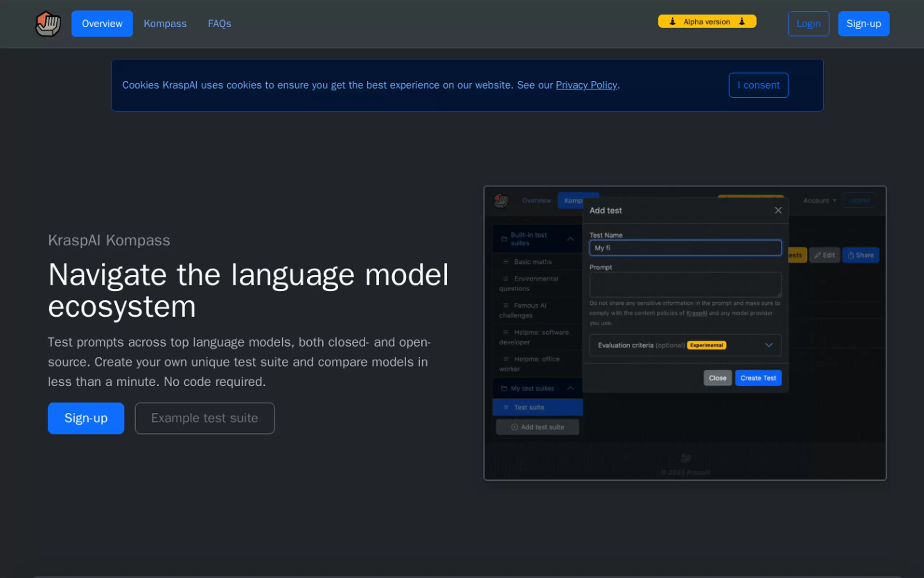Click the pencil Edit button in screenshot
924x578 pixels.
(824, 255)
